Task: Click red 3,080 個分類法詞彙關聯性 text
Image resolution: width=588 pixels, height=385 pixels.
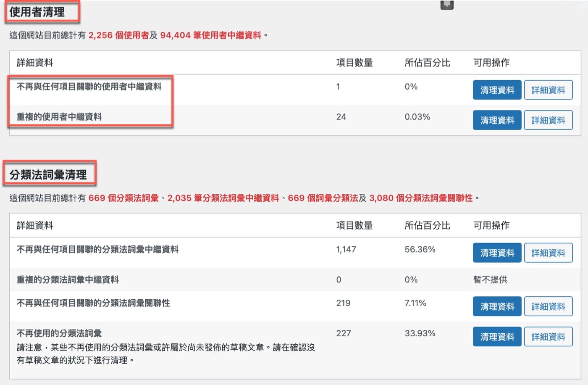Action: (x=421, y=198)
